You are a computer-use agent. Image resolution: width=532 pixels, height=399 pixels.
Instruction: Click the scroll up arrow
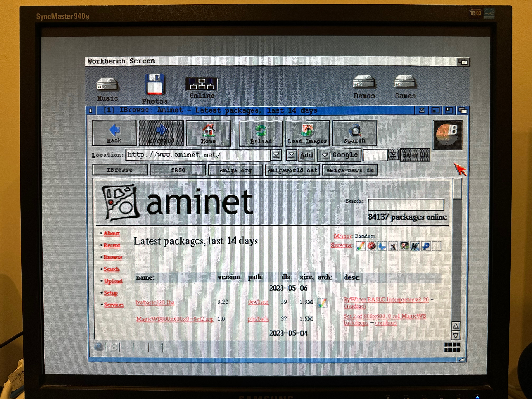click(x=455, y=326)
